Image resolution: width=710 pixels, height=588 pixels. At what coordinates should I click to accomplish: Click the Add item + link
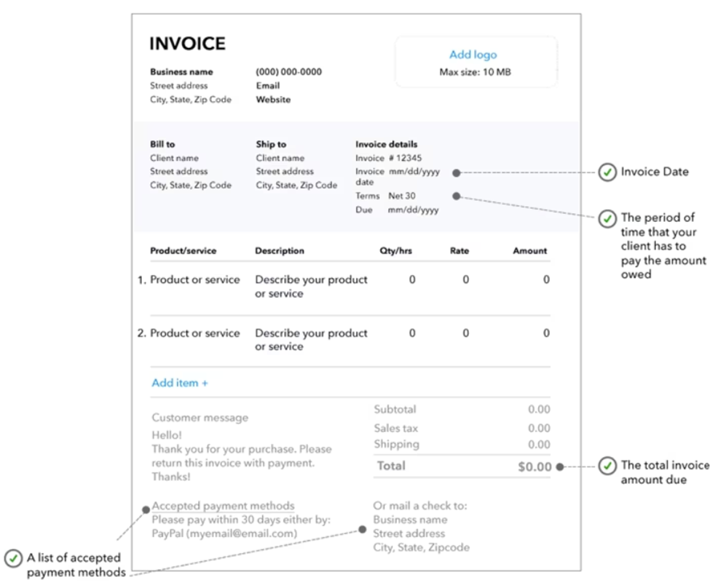tap(180, 383)
